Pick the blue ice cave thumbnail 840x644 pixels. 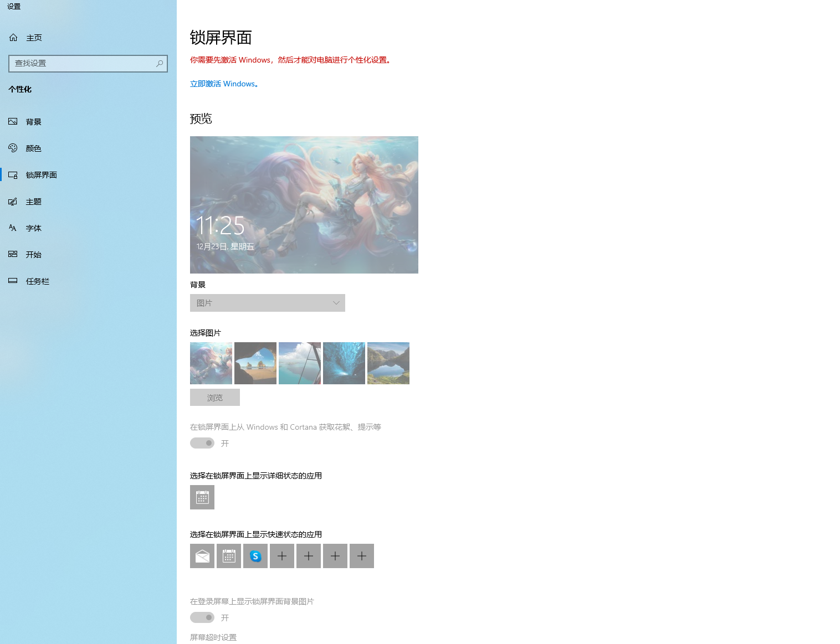click(x=344, y=363)
